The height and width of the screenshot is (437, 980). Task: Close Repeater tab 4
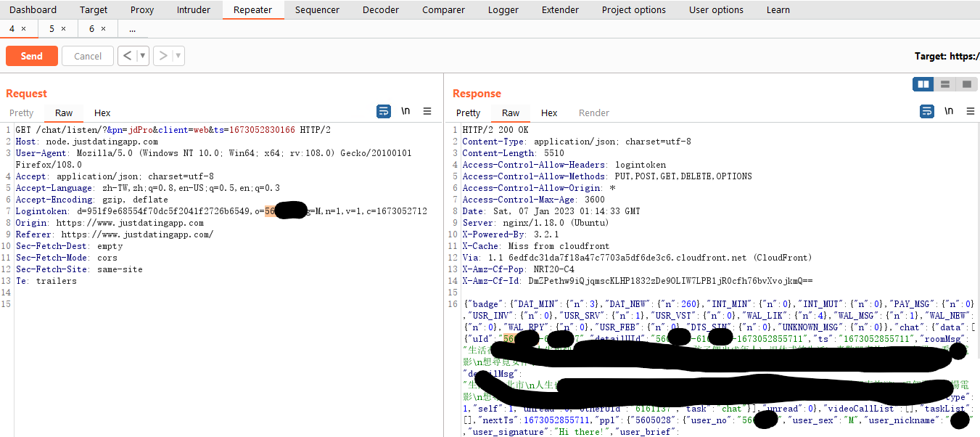23,29
